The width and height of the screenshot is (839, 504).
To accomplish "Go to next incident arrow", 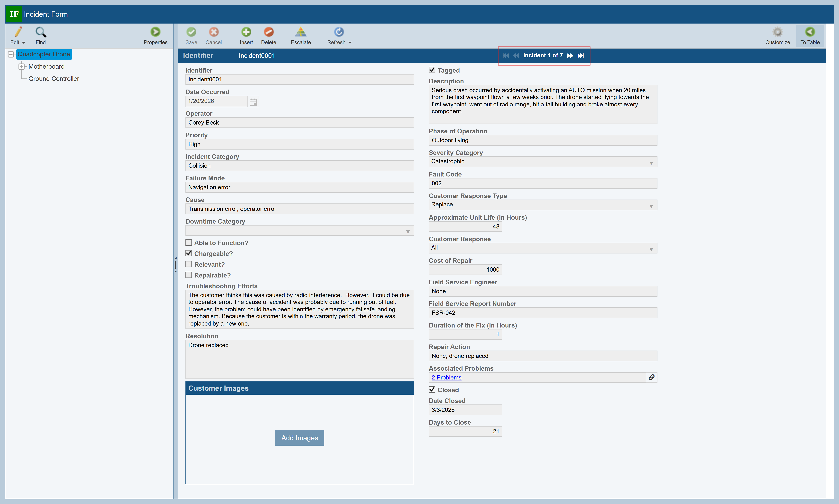I will click(x=570, y=56).
